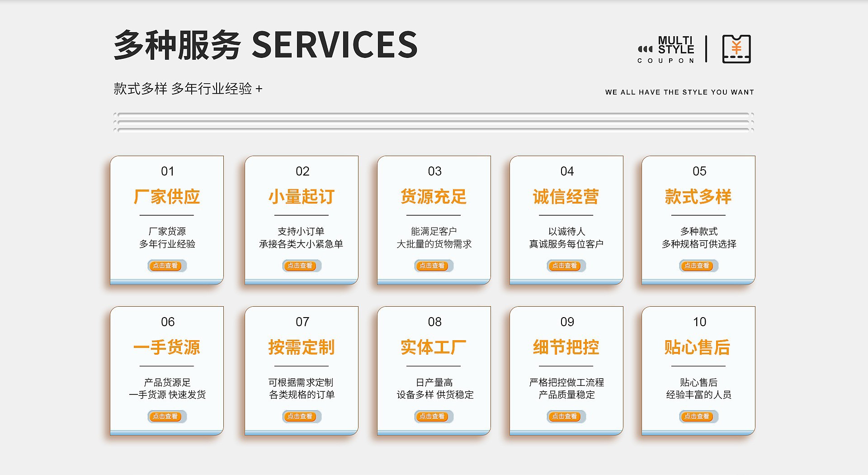Click the text 大批量的货物需求
The height and width of the screenshot is (475, 868).
coord(434,244)
